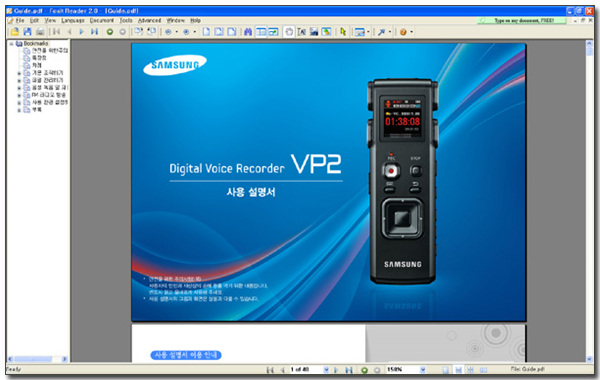Click the full screen view icon
Viewport: 600px width, 380px height.
pos(273,32)
